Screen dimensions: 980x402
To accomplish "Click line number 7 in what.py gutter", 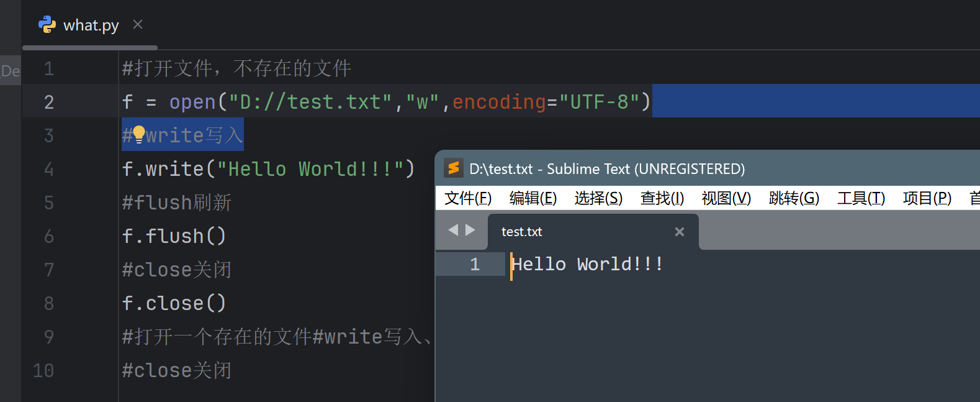I will click(x=49, y=270).
